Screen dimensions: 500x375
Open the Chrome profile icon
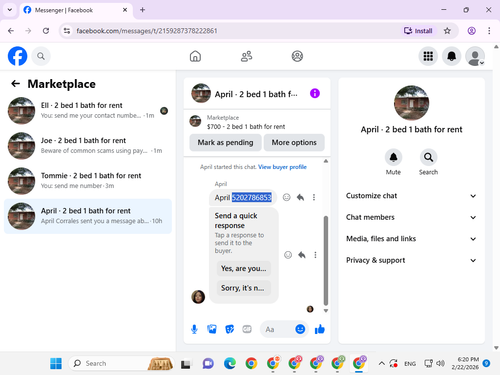pos(471,31)
